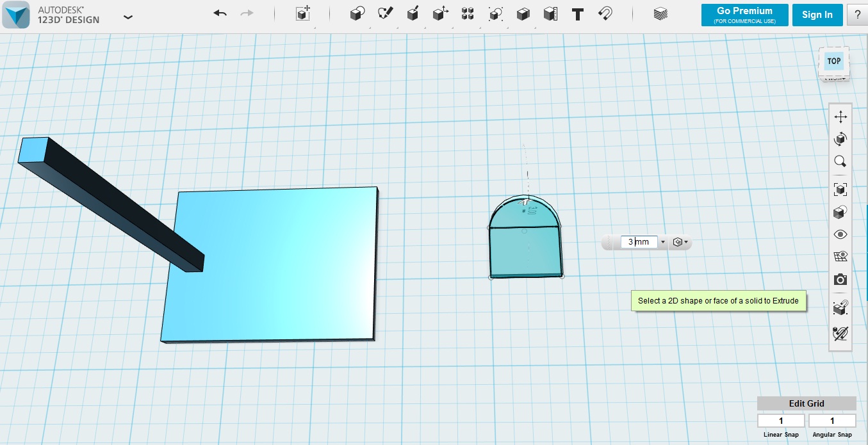Take a screenshot with camera icon
The width and height of the screenshot is (868, 445).
click(x=840, y=280)
